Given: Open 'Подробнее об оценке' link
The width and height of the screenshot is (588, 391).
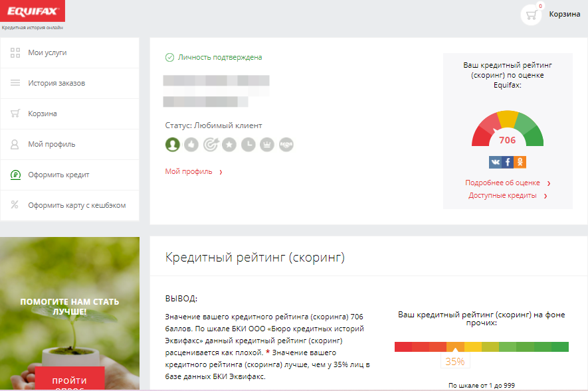Looking at the screenshot, I should [503, 183].
